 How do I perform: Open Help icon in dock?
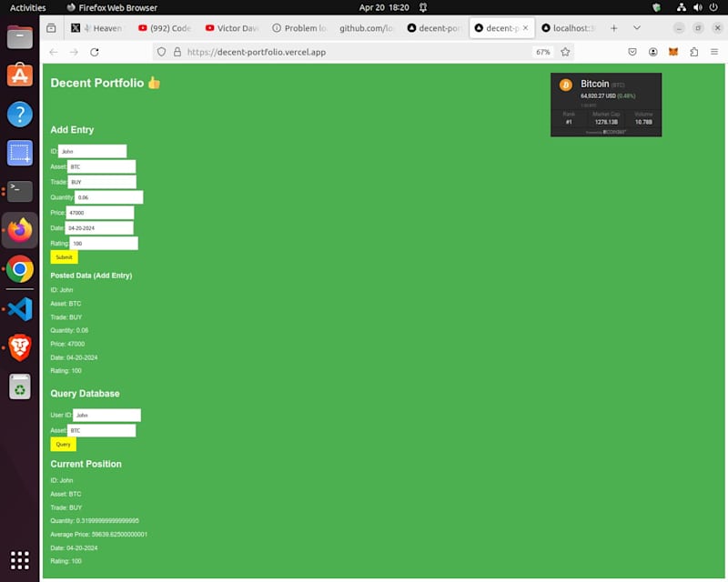(x=19, y=115)
